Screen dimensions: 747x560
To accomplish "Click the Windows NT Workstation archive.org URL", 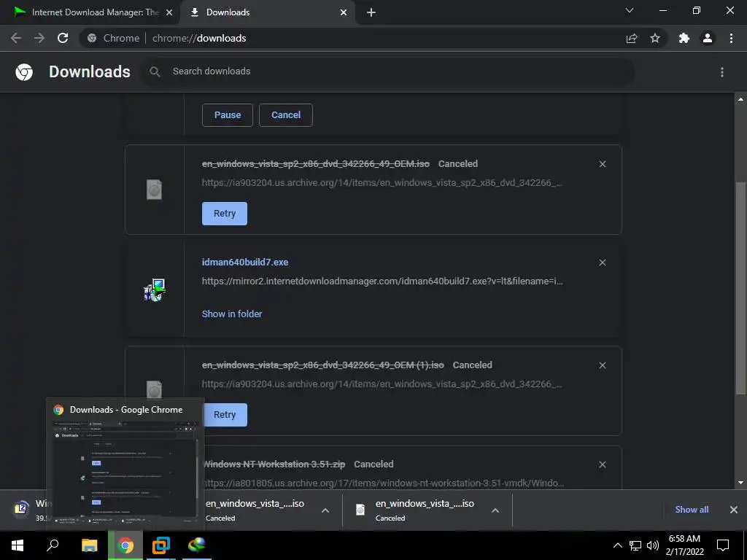I will (384, 483).
